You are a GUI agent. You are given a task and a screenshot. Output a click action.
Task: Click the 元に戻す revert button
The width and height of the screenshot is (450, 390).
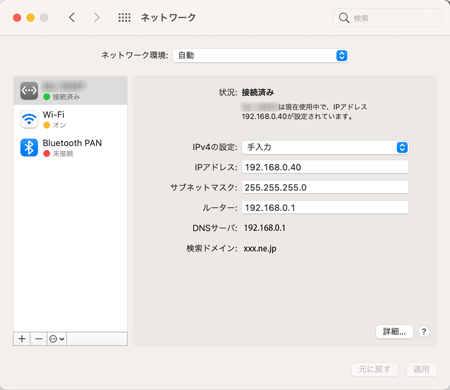tap(375, 369)
